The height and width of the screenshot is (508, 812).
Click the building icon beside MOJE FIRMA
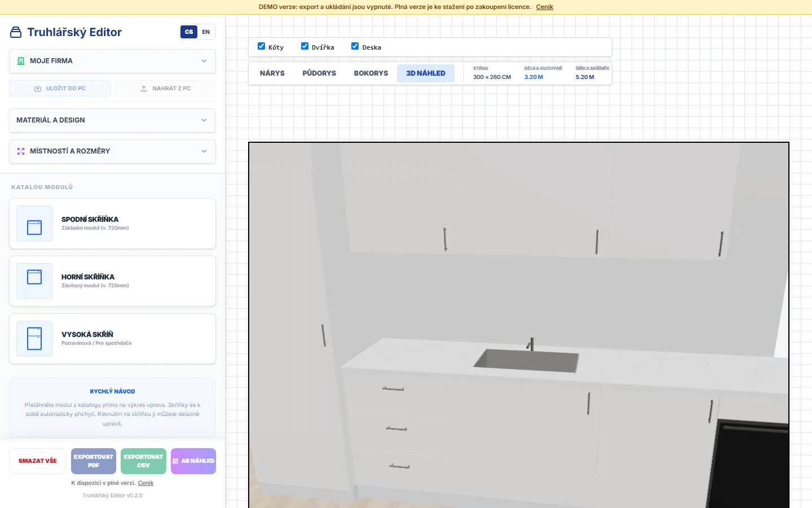point(21,61)
